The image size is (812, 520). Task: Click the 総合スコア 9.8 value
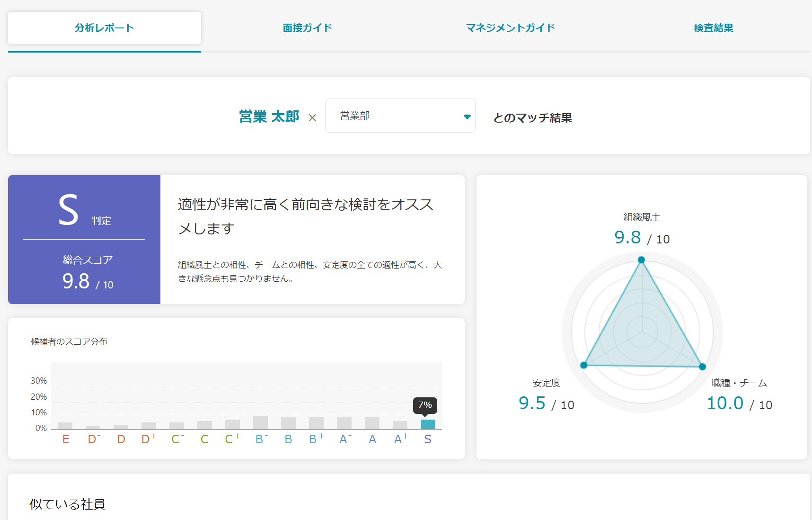[x=75, y=281]
